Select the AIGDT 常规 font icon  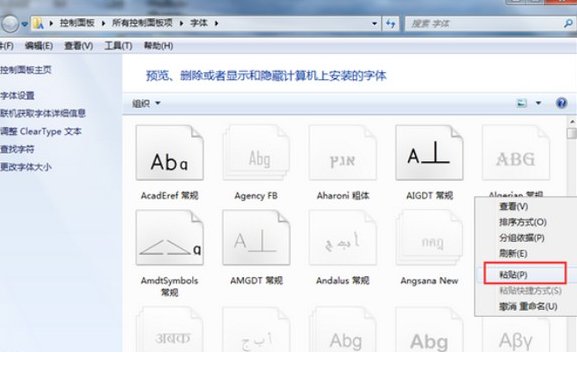(x=429, y=153)
